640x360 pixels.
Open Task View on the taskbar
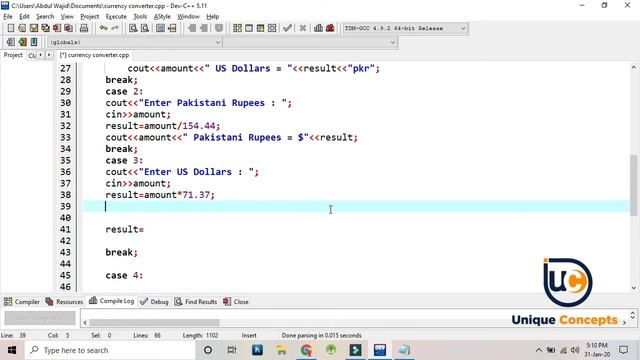pos(232,350)
